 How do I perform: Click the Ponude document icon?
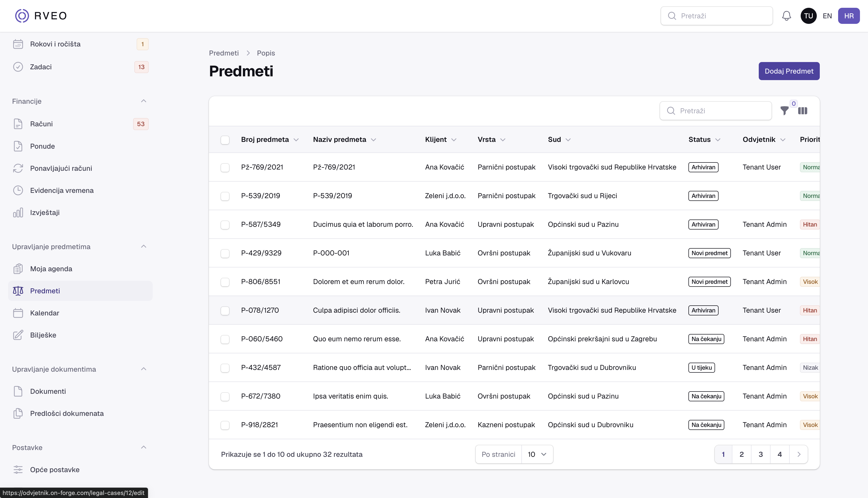[x=18, y=146]
